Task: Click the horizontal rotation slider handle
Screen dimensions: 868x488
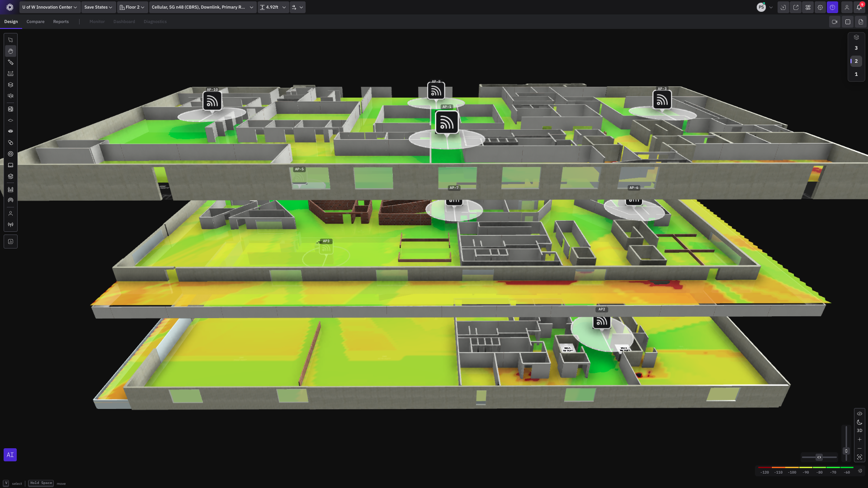Action: click(819, 457)
